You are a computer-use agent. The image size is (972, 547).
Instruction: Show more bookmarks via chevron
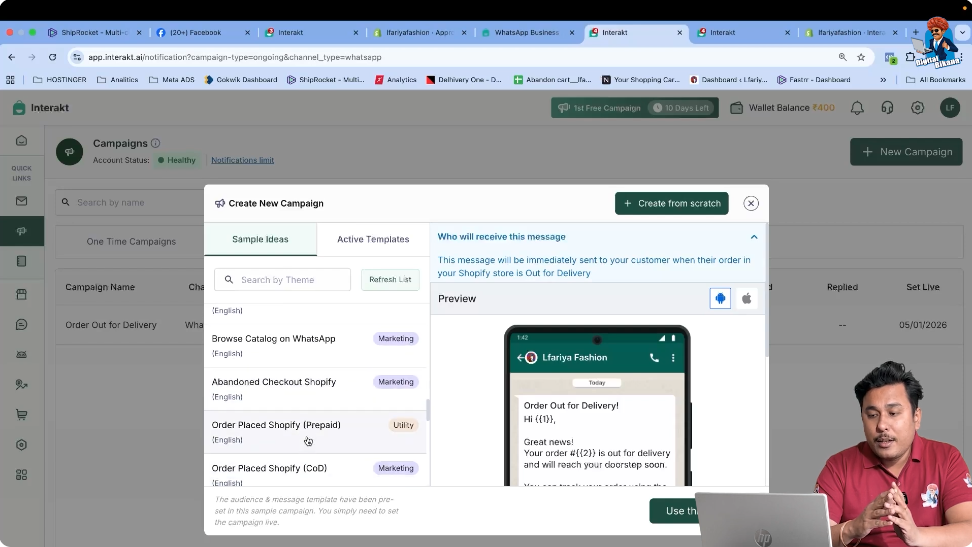pyautogui.click(x=883, y=79)
